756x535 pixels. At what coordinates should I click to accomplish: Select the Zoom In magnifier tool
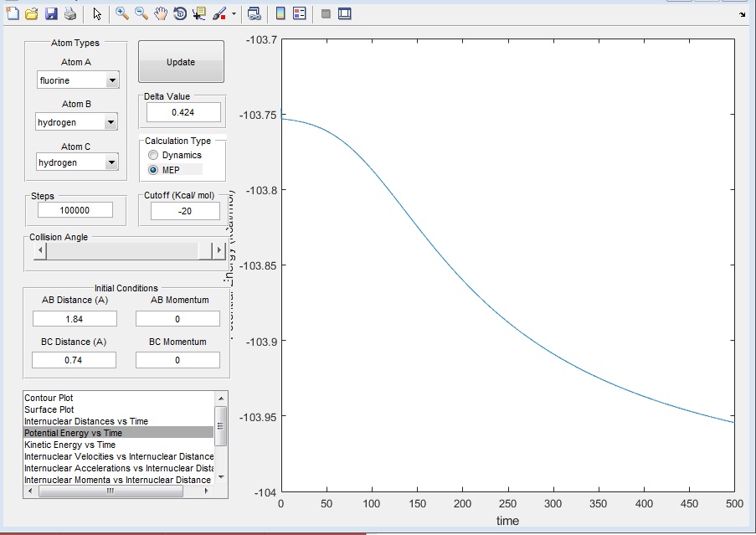(122, 14)
